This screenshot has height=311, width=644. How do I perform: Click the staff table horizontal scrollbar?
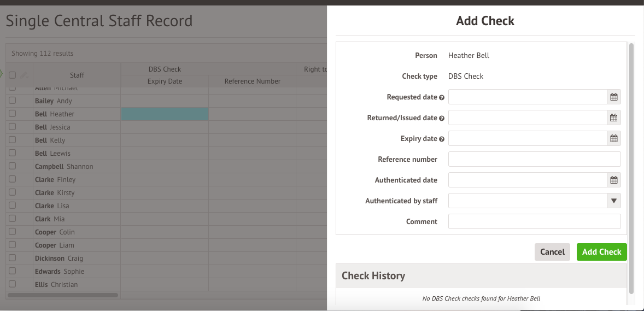63,295
